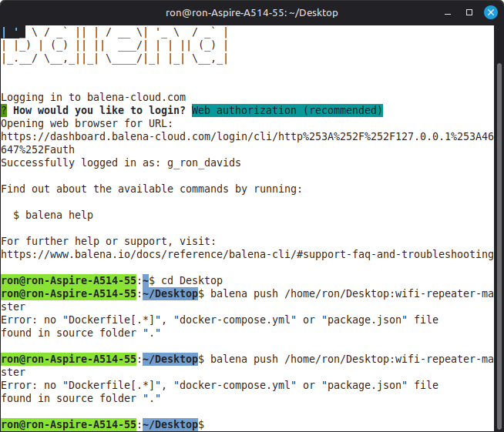Click the green question mark prompt marker
The height and width of the screenshot is (432, 504).
coord(4,110)
